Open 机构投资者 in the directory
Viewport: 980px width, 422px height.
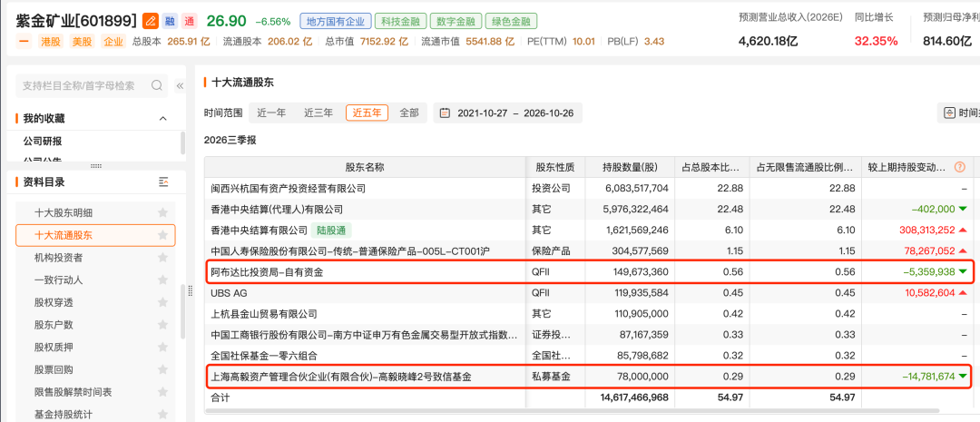click(x=59, y=258)
